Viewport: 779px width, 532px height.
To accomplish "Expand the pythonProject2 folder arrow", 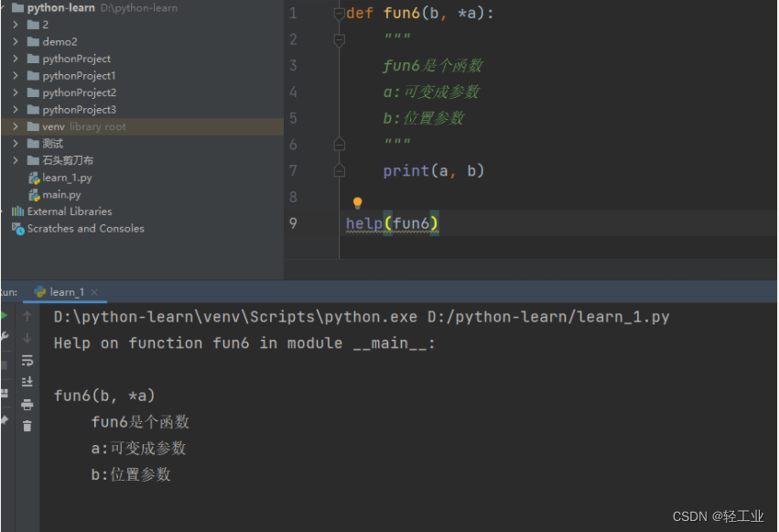I will (x=16, y=92).
